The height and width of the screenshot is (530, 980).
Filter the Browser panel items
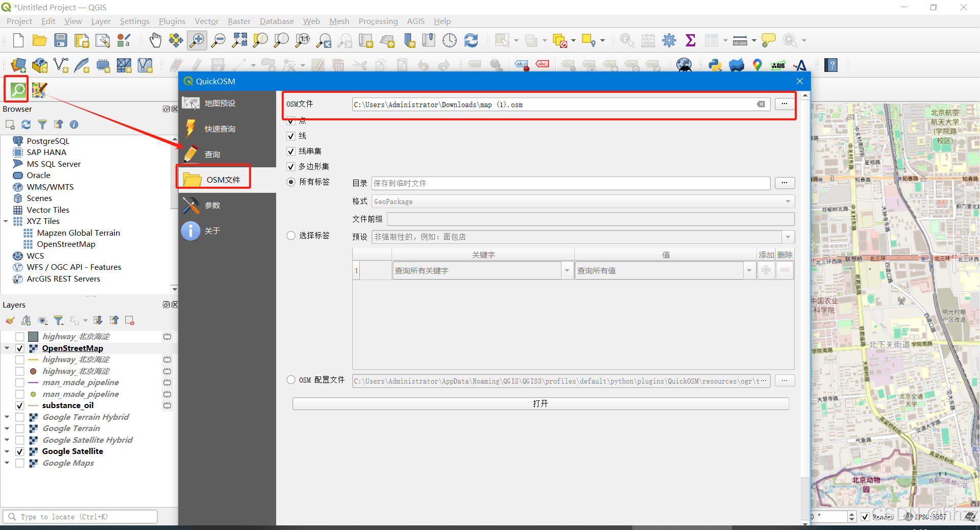coord(42,124)
